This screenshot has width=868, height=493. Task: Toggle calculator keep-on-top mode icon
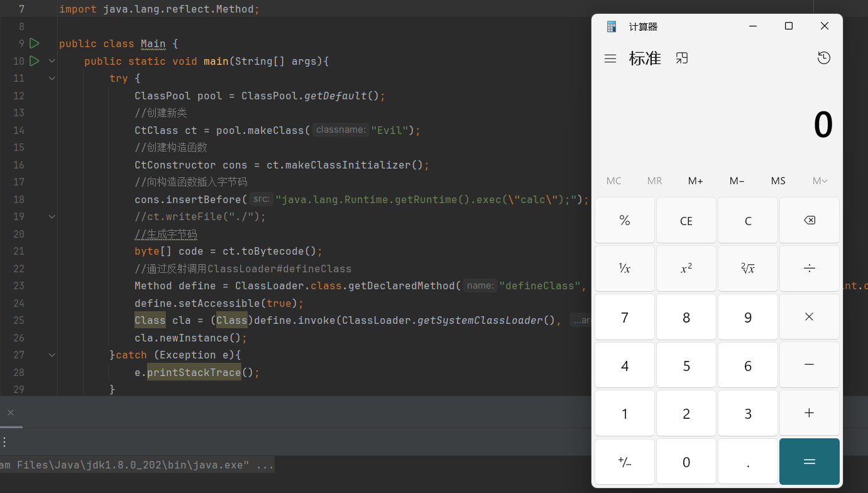682,58
